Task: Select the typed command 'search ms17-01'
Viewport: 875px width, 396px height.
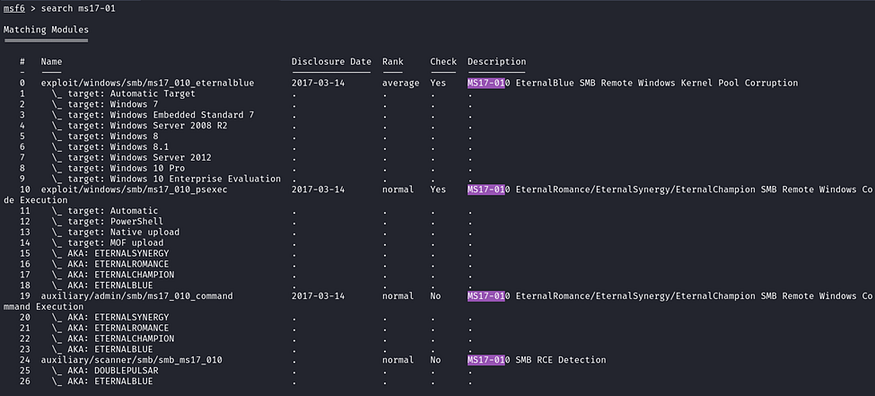Action: [x=78, y=8]
